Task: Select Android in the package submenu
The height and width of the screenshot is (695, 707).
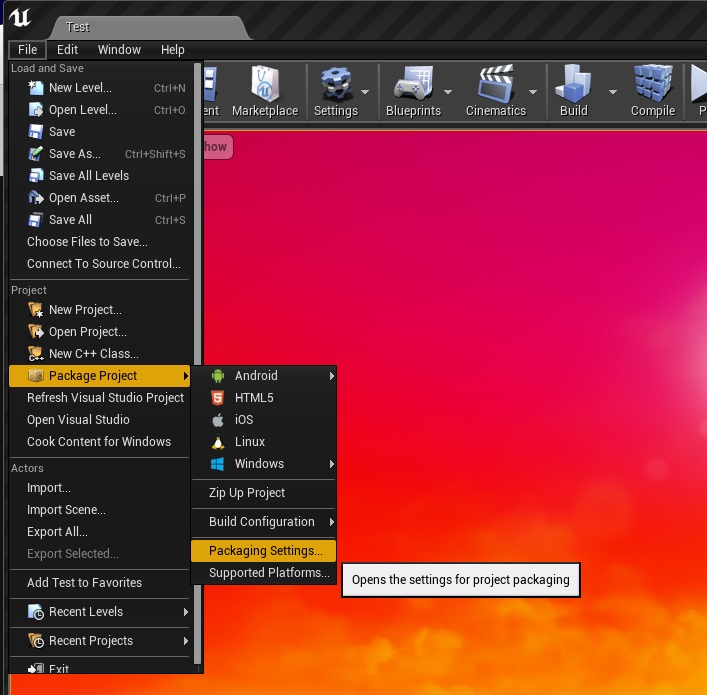Action: [x=256, y=376]
